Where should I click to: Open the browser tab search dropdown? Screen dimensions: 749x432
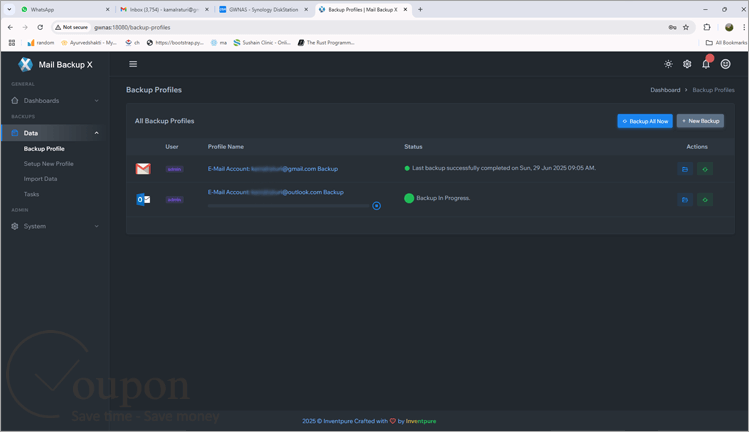pyautogui.click(x=9, y=10)
